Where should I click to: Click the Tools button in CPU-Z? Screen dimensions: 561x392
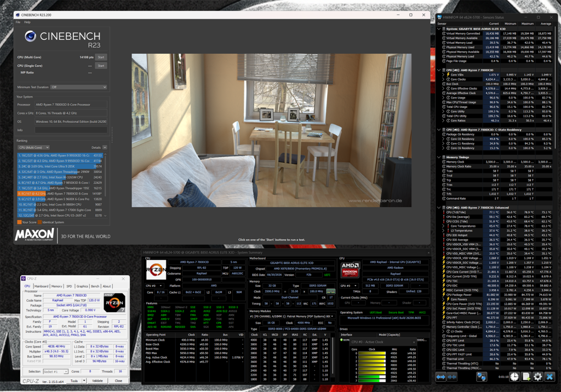coord(74,381)
